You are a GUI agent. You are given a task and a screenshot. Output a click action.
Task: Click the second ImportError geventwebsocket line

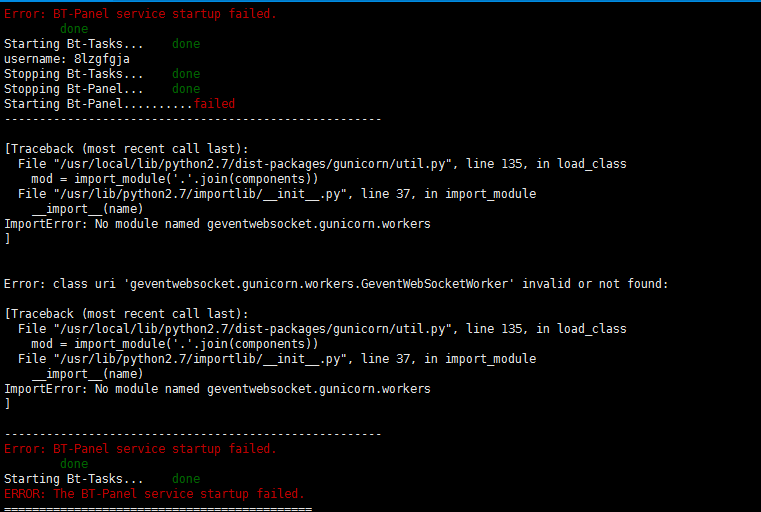tap(217, 389)
